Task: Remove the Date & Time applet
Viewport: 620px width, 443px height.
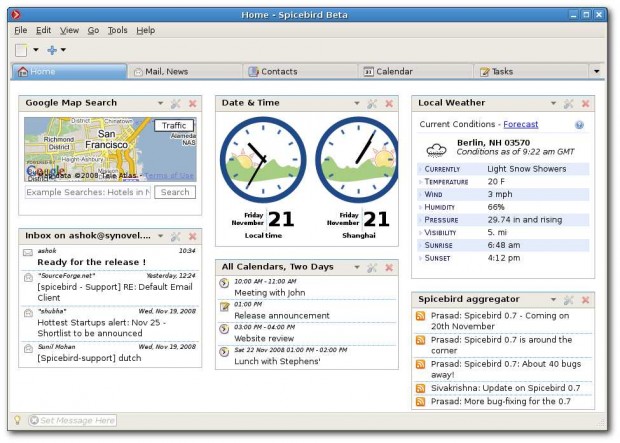Action: [x=389, y=104]
